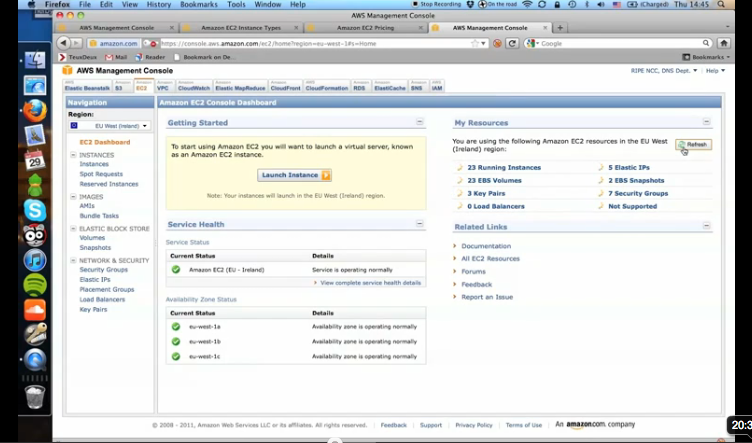Collapse the ELASTIC BLOCK STORE group

tap(73, 229)
